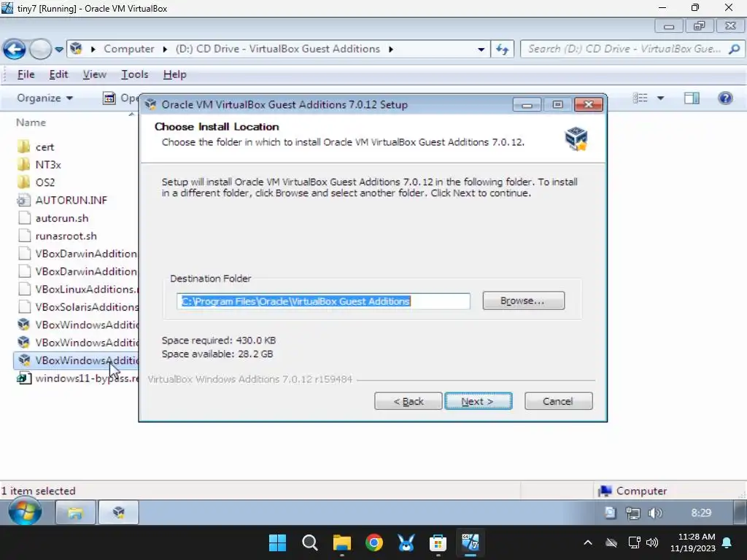Click the Show desktop strip in guest taskbar
747x560 pixels.
(740, 513)
